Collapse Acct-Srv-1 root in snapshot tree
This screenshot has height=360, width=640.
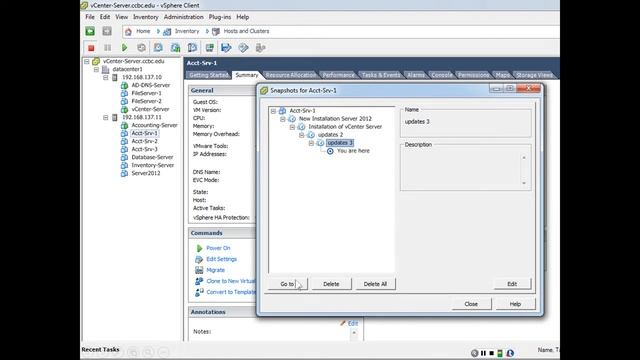273,111
